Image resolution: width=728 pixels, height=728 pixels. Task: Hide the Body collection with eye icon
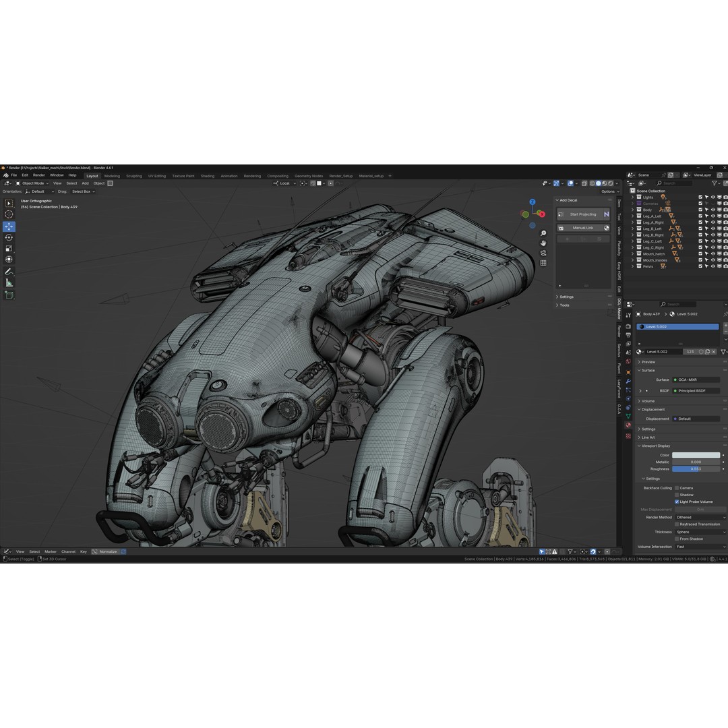[713, 210]
